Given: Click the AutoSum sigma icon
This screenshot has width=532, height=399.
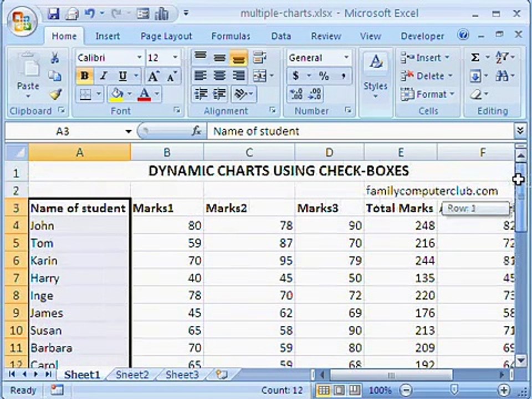Looking at the screenshot, I should coord(475,58).
